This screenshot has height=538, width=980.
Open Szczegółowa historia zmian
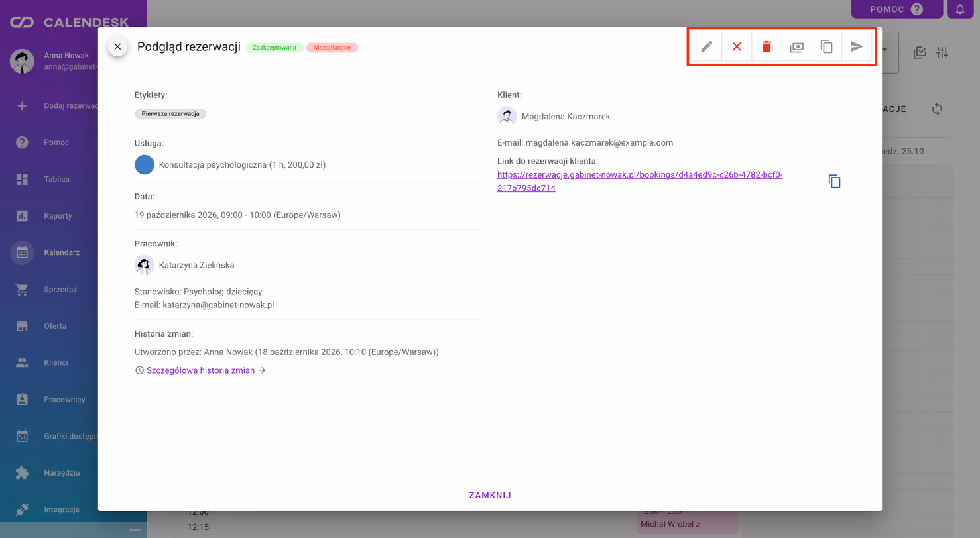[200, 370]
